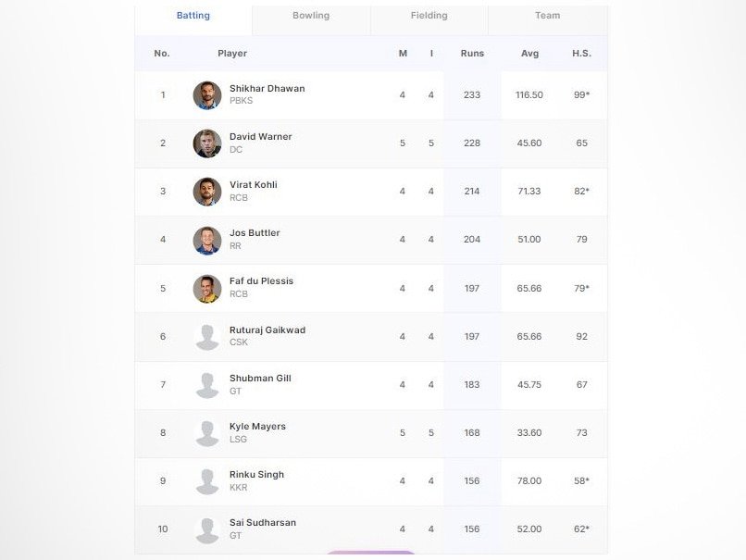The image size is (746, 560).
Task: Click Shikhar Dhawan's player avatar
Action: 207,95
